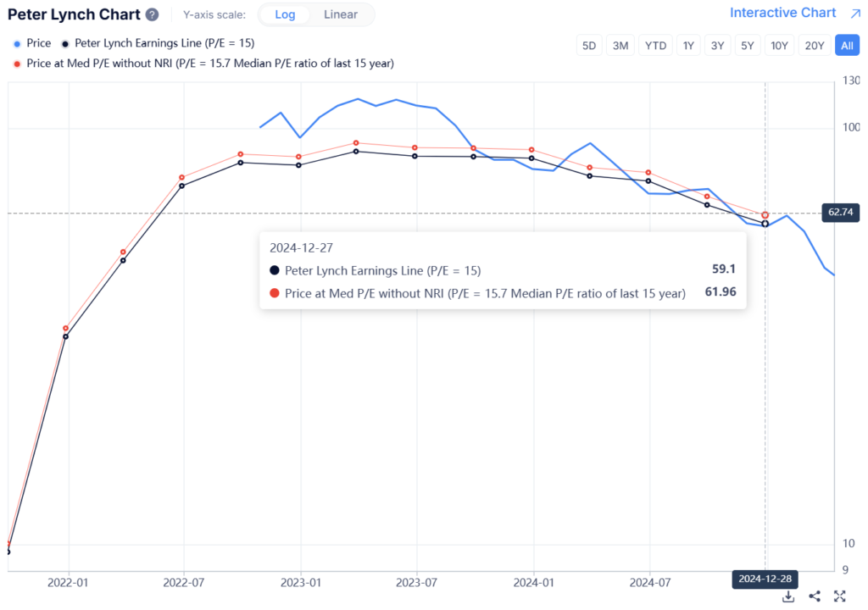868x610 pixels.
Task: Click the 2024-12-28 date marker
Action: click(765, 579)
